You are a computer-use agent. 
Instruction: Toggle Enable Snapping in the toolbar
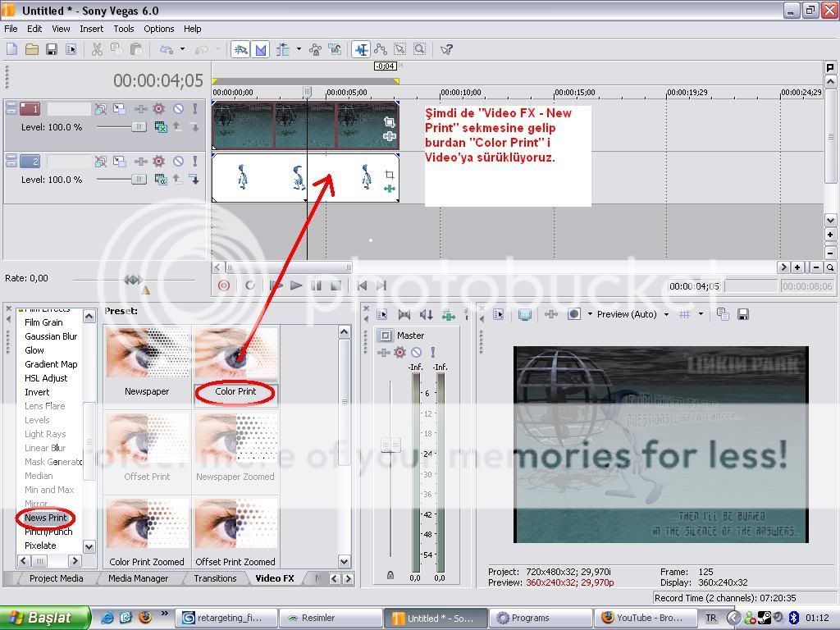(x=240, y=50)
